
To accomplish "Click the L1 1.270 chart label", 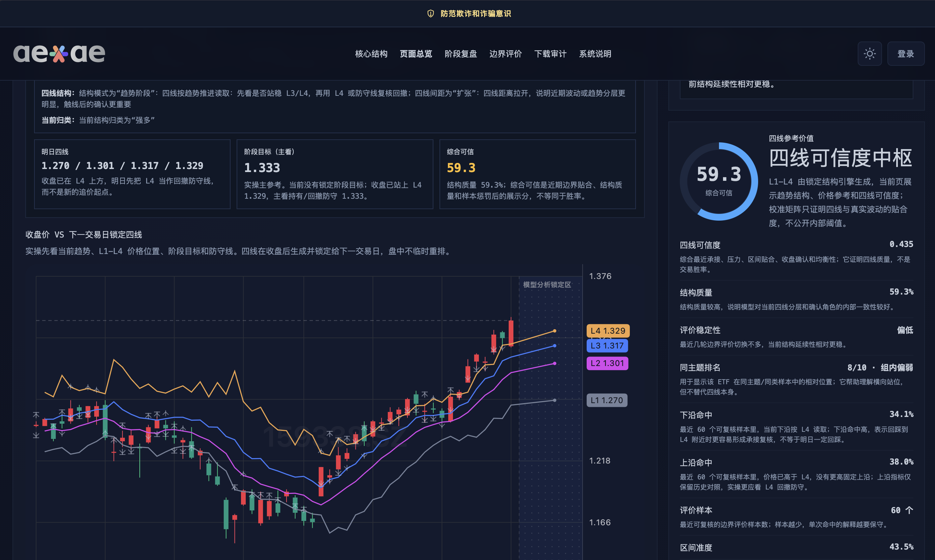I will point(607,400).
